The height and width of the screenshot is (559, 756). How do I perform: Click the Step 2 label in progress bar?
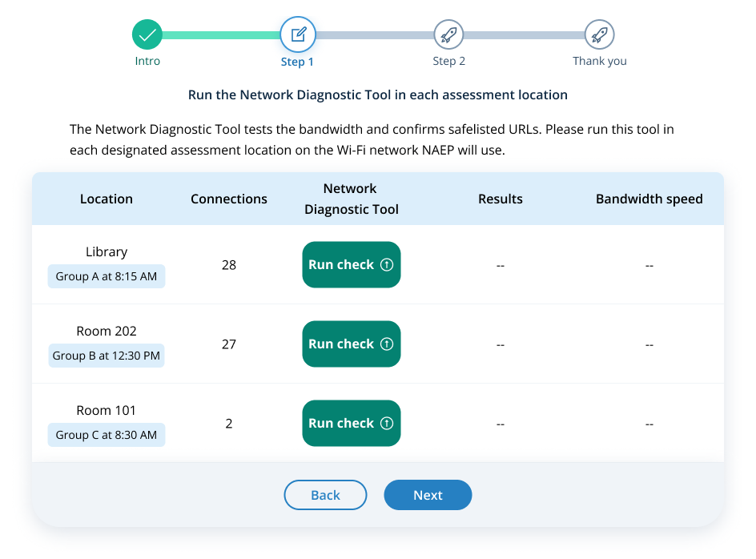(x=449, y=61)
